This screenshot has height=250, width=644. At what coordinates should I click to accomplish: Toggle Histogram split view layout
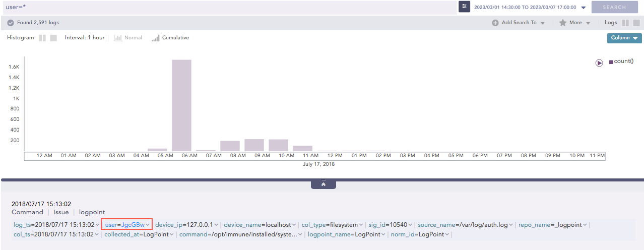pos(42,38)
